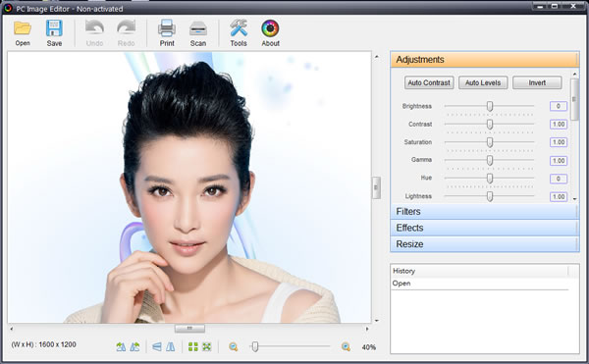The image size is (589, 364).
Task: Click the canvas vertical scrollbar down arrow
Action: tap(376, 321)
